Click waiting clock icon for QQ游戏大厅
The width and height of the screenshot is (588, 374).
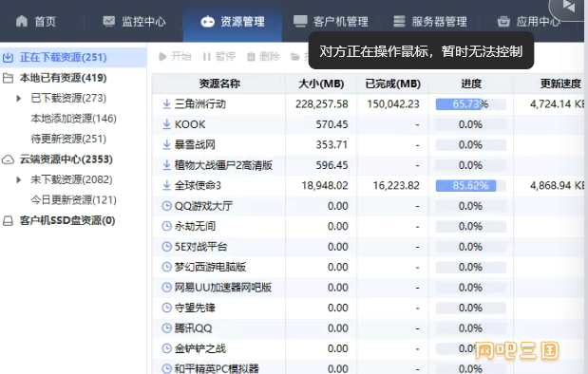click(x=166, y=206)
